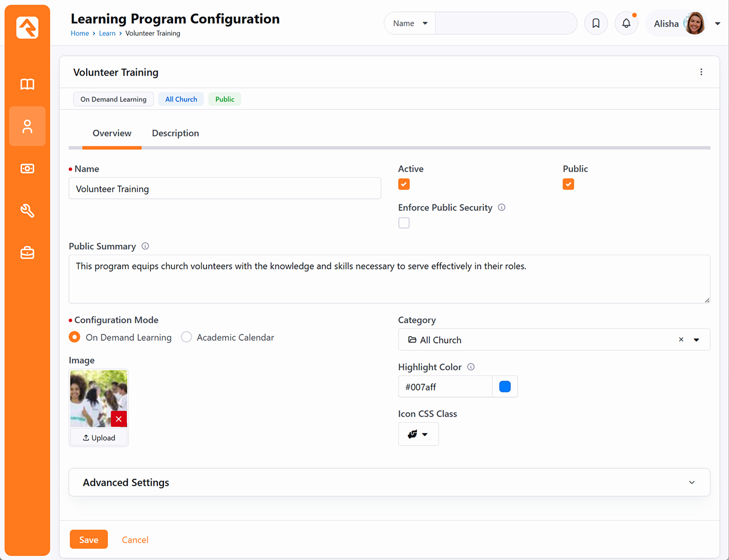Open the three-dot panel options menu
Screen dimensions: 729x560
(701, 72)
